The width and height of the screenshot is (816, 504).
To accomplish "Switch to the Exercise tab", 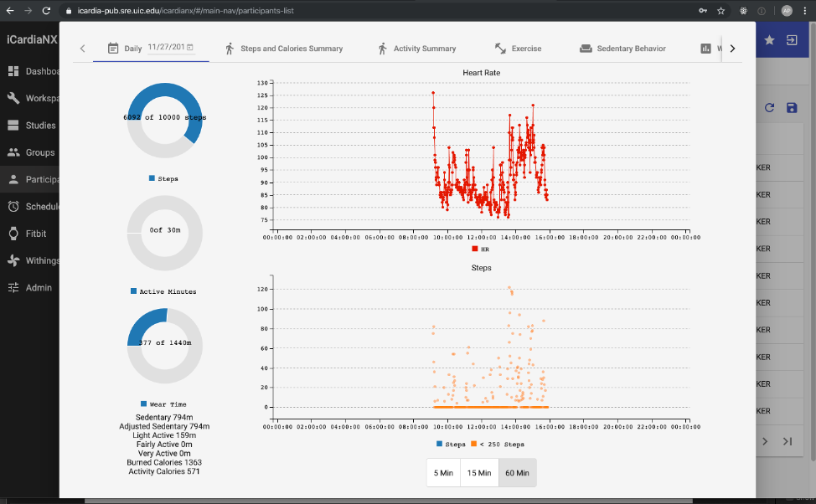I will 518,49.
